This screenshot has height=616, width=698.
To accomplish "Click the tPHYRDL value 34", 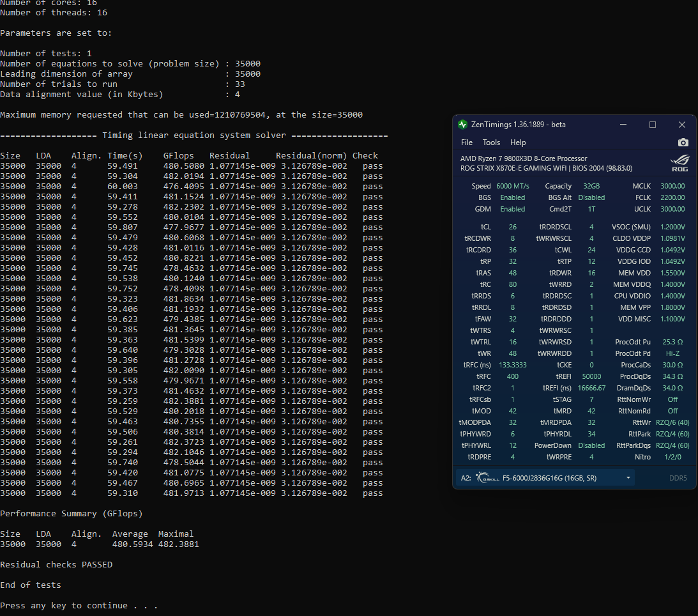I will coord(591,435).
